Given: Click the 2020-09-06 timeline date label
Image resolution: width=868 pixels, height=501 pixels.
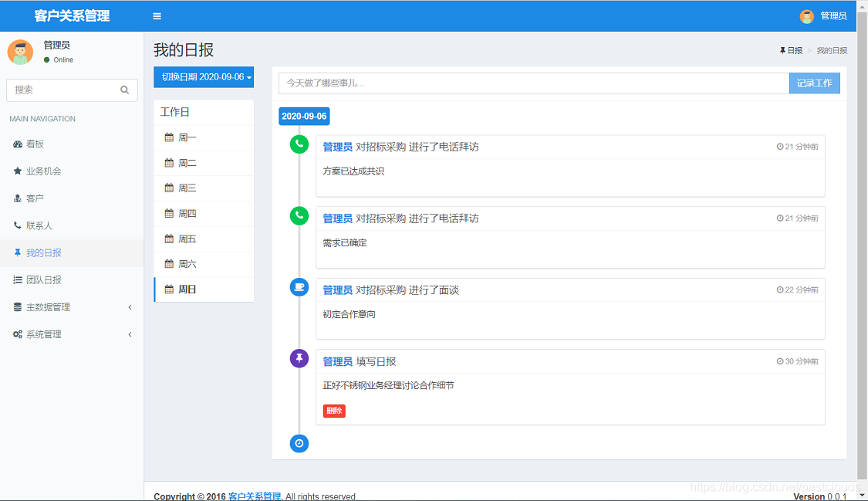Looking at the screenshot, I should coord(304,117).
